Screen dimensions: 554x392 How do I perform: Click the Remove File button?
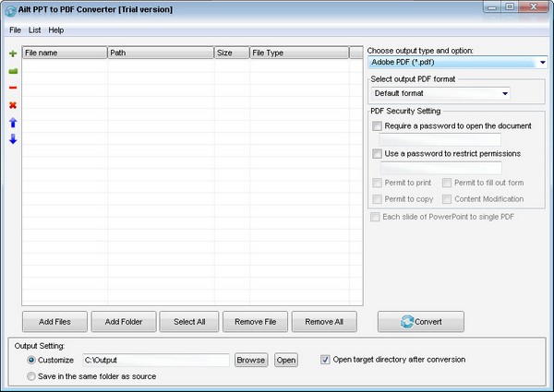pos(255,322)
